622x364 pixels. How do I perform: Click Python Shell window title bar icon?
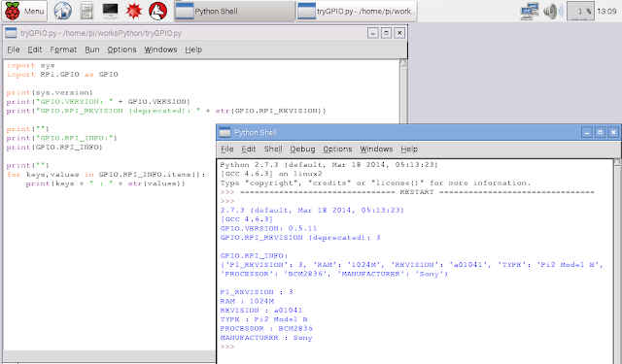(225, 132)
